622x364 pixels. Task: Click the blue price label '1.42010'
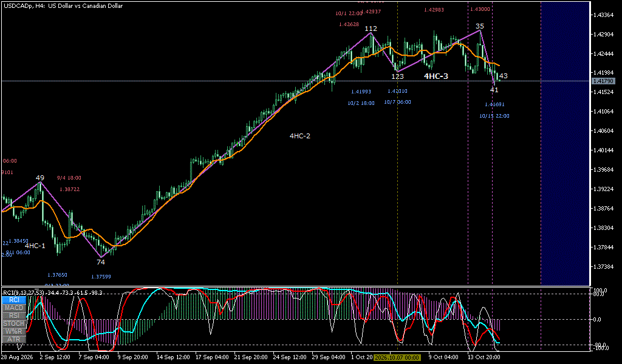(397, 91)
